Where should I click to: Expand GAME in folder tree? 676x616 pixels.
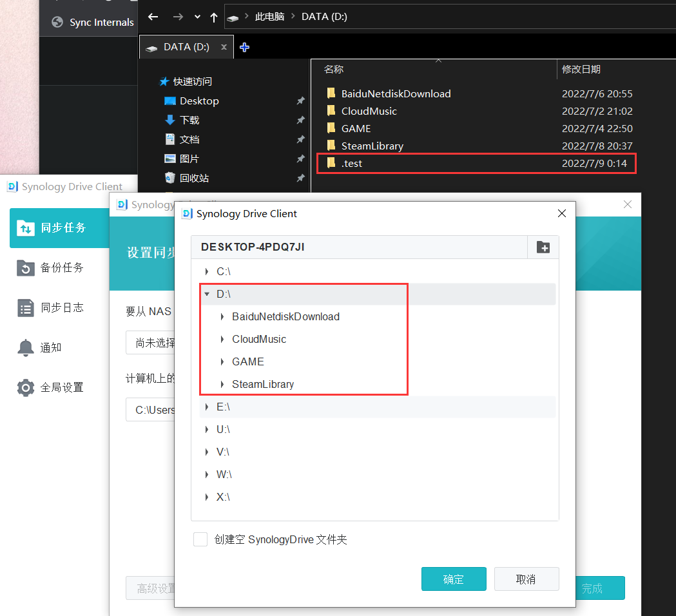tap(222, 361)
